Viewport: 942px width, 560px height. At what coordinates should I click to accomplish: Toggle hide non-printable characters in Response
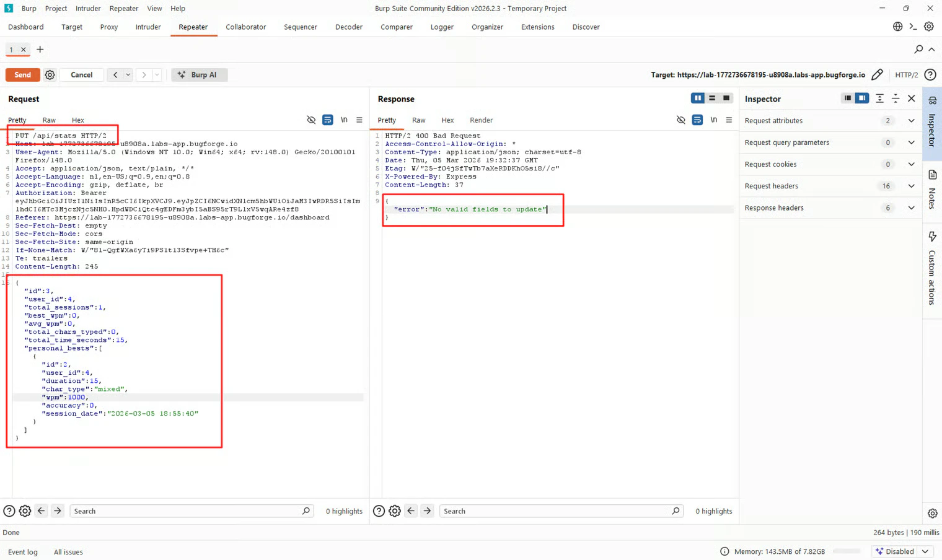coord(680,120)
